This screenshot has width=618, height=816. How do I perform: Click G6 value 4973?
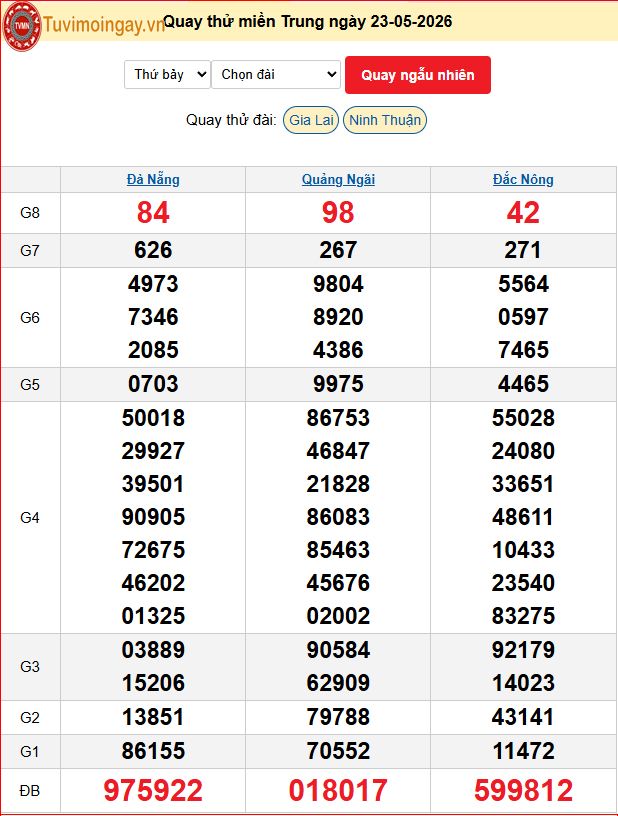(153, 284)
